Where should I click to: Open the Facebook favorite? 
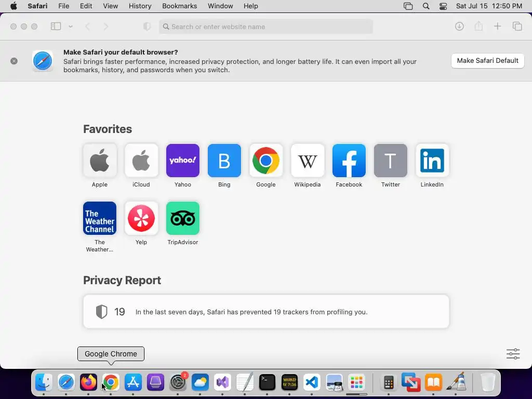point(349,161)
